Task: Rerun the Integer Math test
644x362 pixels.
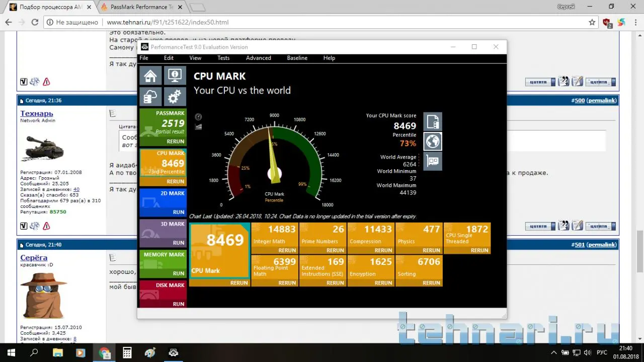Action: (x=287, y=250)
